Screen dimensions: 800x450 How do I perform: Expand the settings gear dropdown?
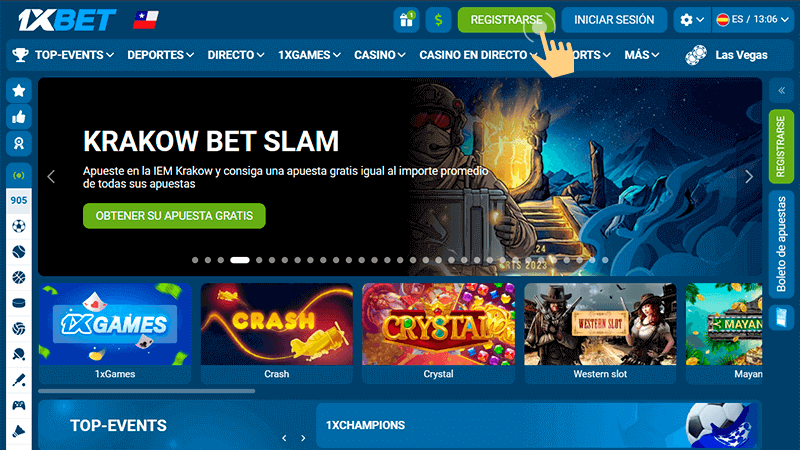coord(692,20)
